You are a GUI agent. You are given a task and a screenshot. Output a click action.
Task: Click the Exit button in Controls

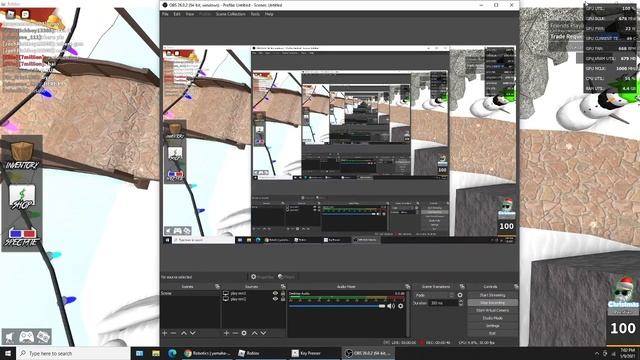(493, 333)
